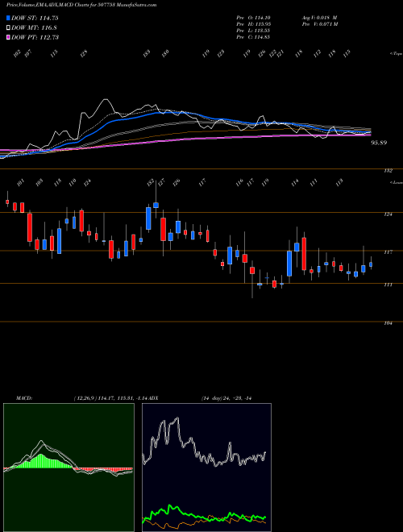Image resolution: width=403 pixels, height=532 pixels.
Task: Click the 132 price axis label
Action: coord(388,171)
